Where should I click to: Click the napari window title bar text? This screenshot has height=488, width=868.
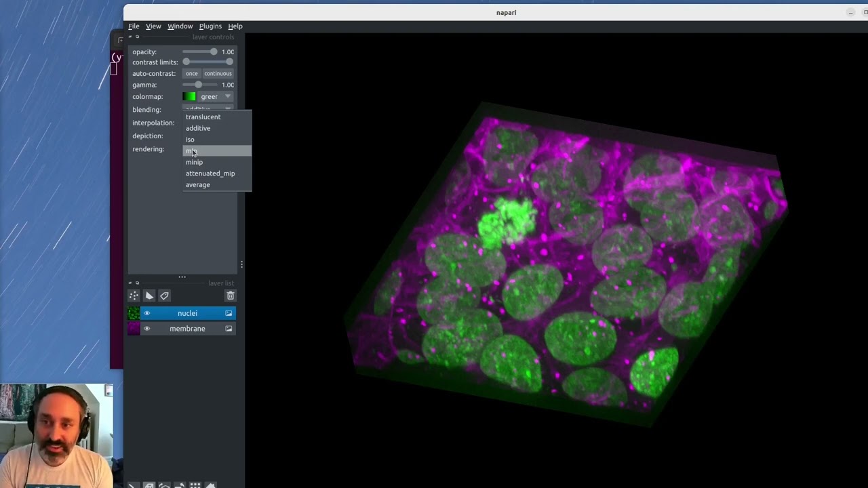coord(506,12)
